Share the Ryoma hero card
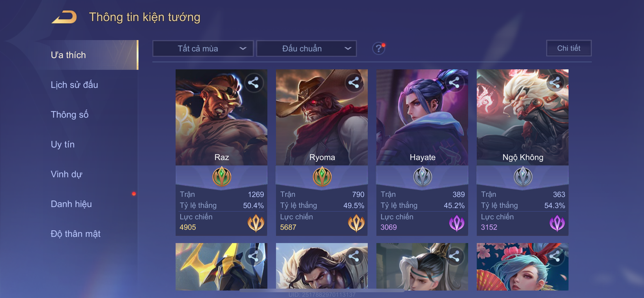This screenshot has width=644, height=298. click(354, 83)
